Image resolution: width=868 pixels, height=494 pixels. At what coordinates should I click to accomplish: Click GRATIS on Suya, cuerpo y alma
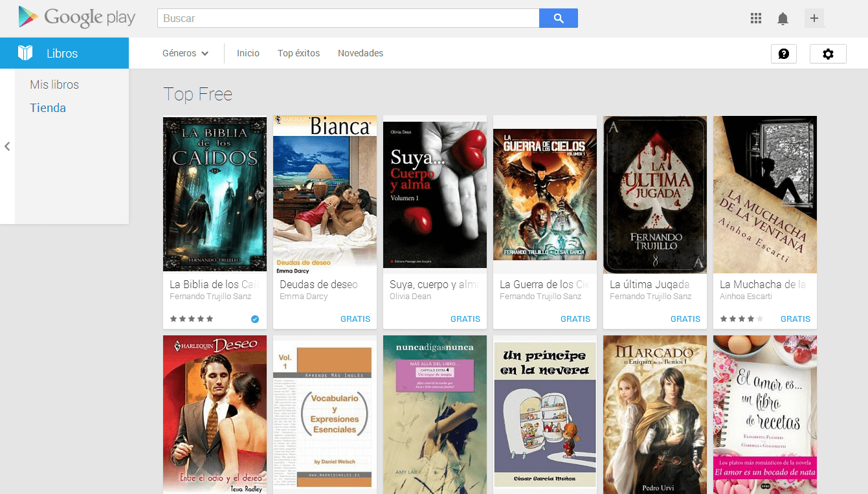click(465, 319)
